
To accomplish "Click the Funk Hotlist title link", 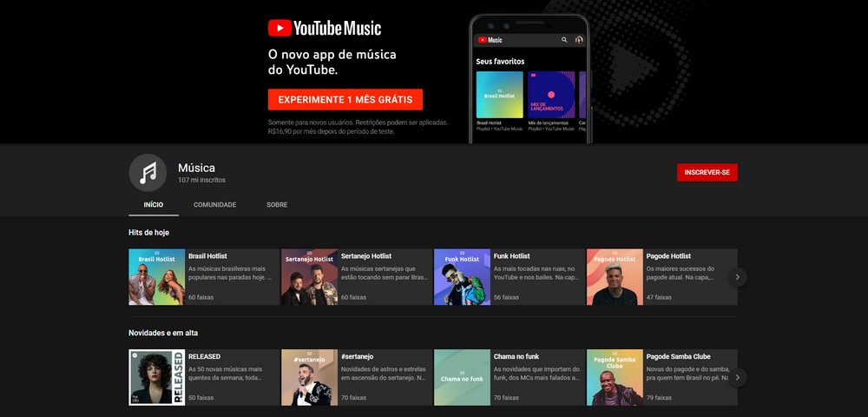I will click(511, 256).
